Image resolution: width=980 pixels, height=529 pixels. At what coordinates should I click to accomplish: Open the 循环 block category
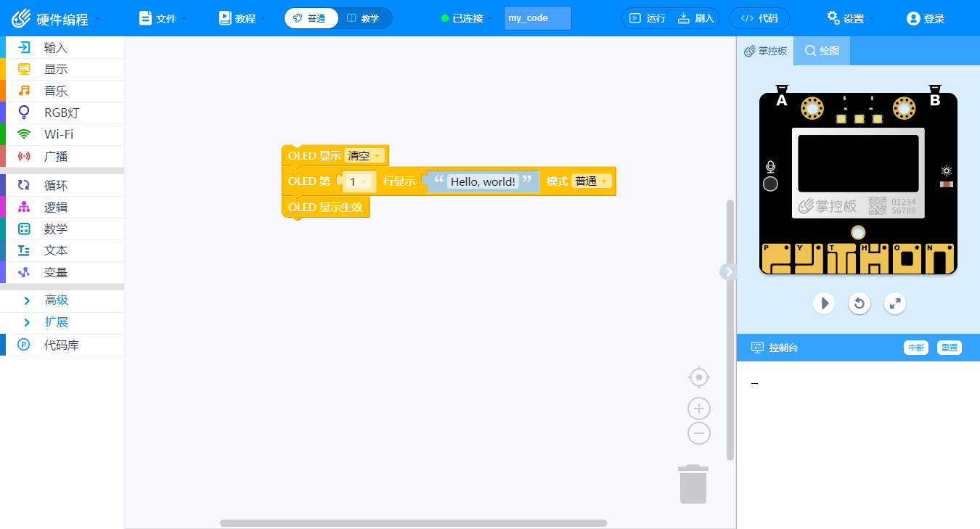pos(62,186)
